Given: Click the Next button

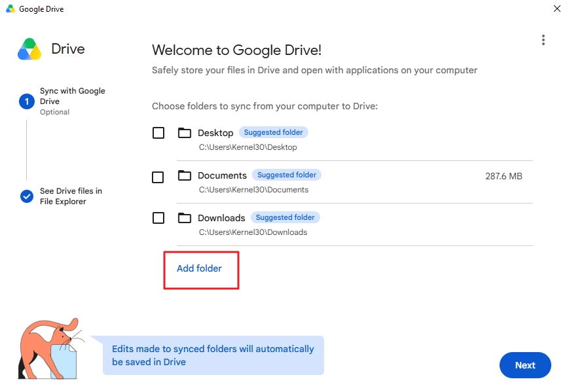Looking at the screenshot, I should click(525, 365).
